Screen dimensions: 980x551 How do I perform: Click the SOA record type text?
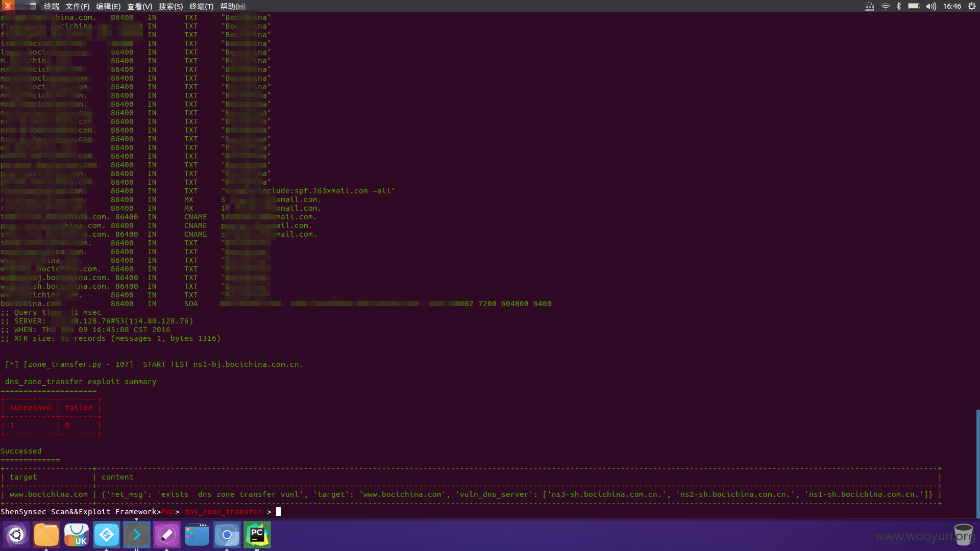pyautogui.click(x=191, y=303)
